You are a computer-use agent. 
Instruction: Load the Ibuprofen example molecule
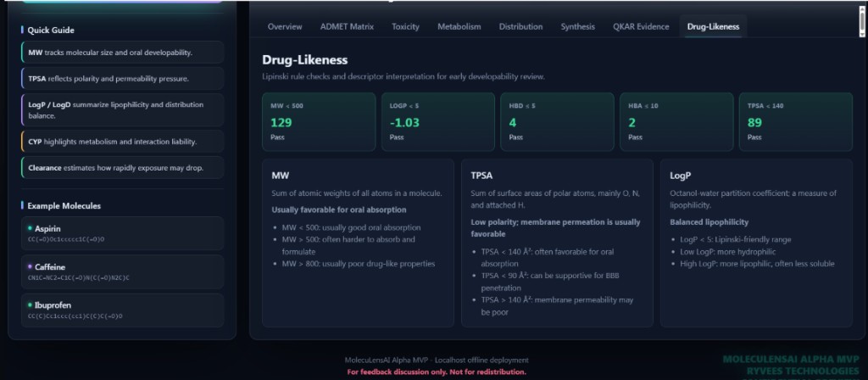pos(122,310)
